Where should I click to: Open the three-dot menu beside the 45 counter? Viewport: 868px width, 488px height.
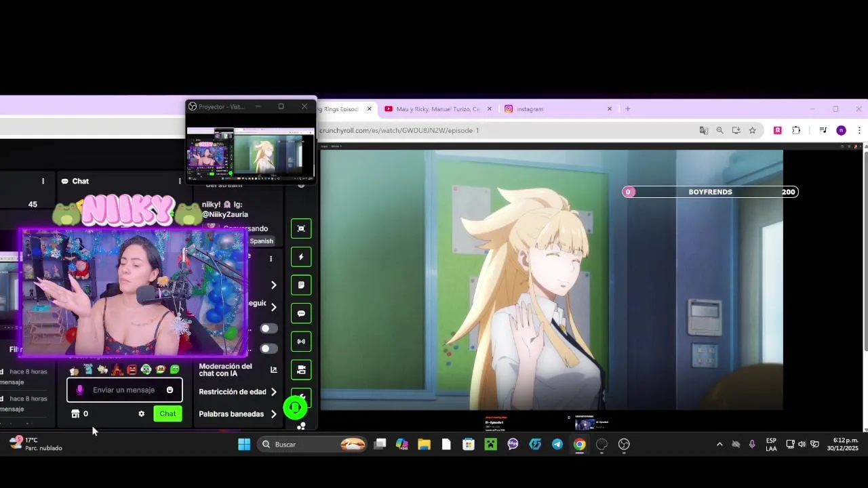pyautogui.click(x=43, y=181)
